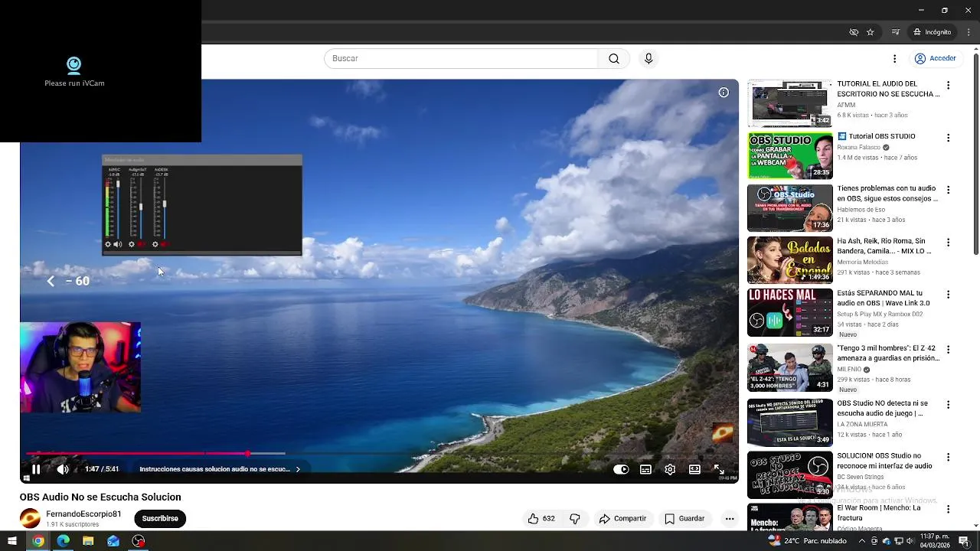Open 'Estás SEPARANDO MAL tu audio' video thumbnail
Screen dimensions: 980x551
(790, 312)
